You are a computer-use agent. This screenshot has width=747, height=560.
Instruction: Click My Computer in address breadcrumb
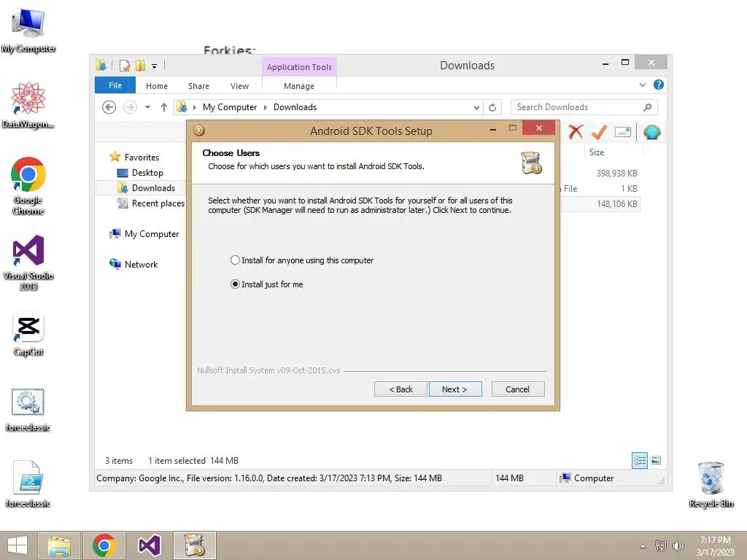coord(230,107)
